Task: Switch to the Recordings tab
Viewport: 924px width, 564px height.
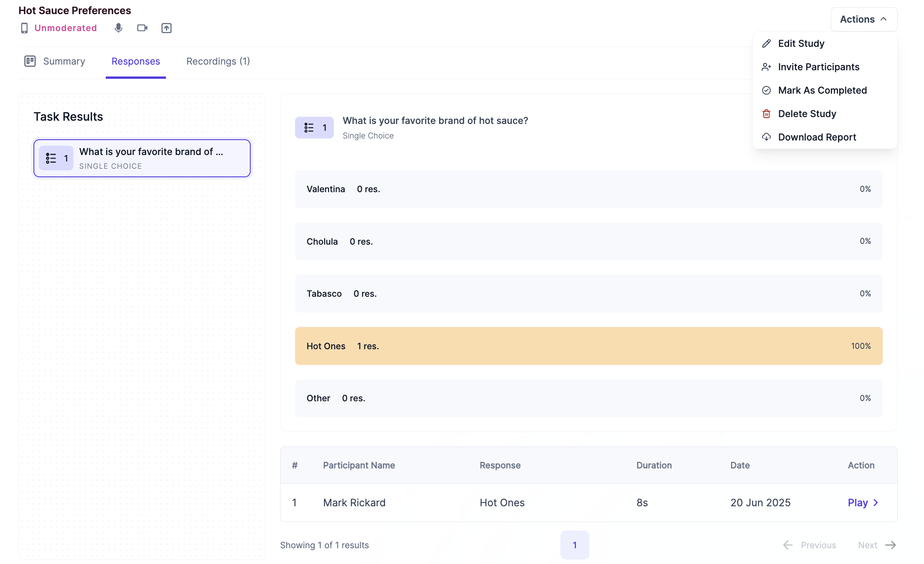Action: tap(218, 61)
